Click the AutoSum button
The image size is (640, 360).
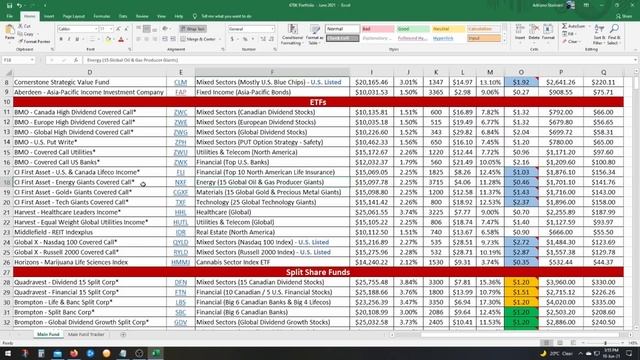pyautogui.click(x=574, y=26)
